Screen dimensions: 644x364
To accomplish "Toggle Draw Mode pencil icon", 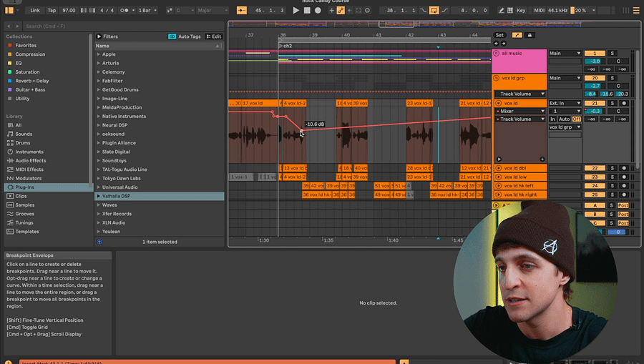I will 501,10.
